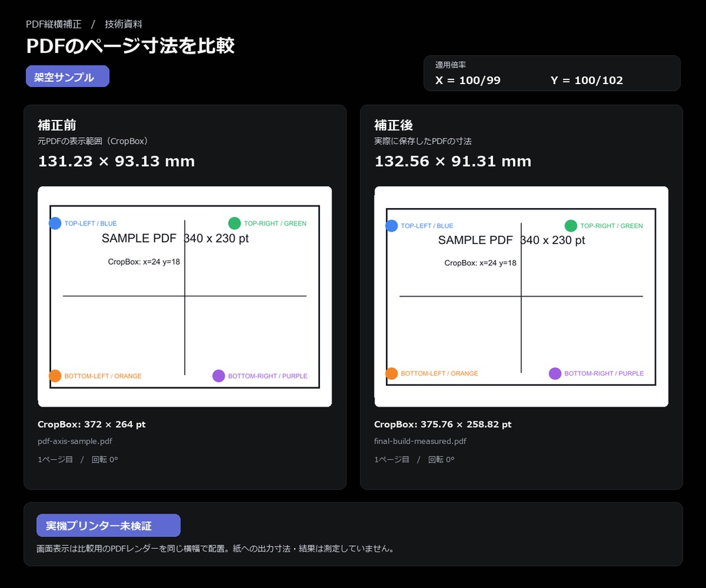Click the 適用倍率 label
This screenshot has height=588, width=706.
tap(450, 65)
